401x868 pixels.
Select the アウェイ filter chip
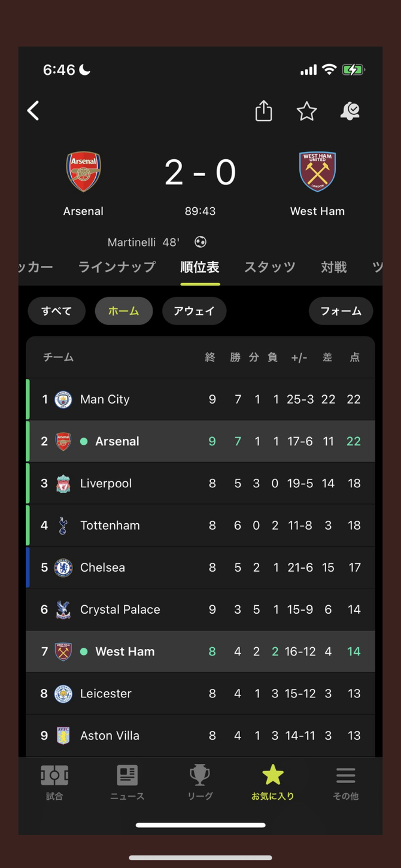tap(194, 311)
